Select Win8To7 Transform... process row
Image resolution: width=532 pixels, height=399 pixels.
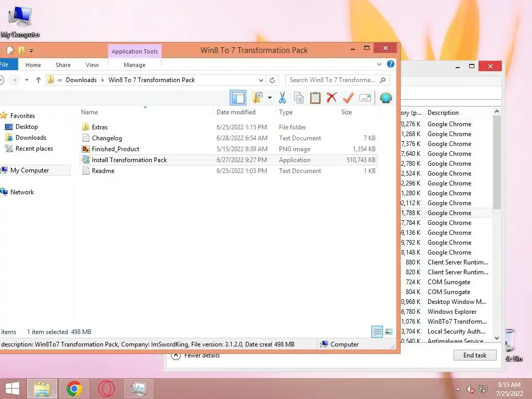[457, 321]
